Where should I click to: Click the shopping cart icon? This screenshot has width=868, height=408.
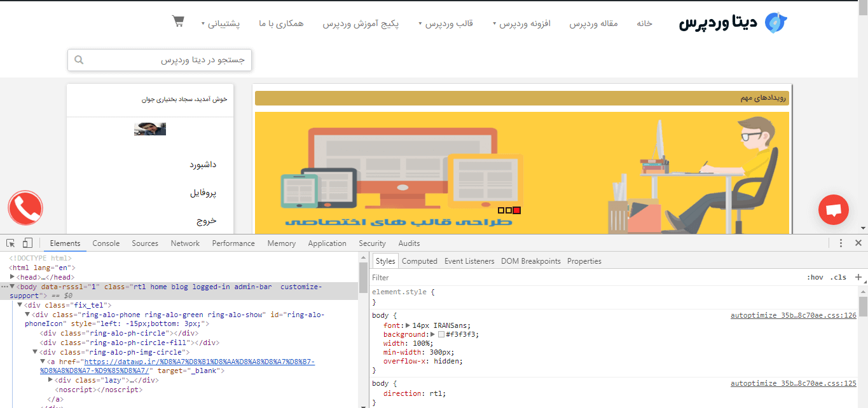pos(178,21)
